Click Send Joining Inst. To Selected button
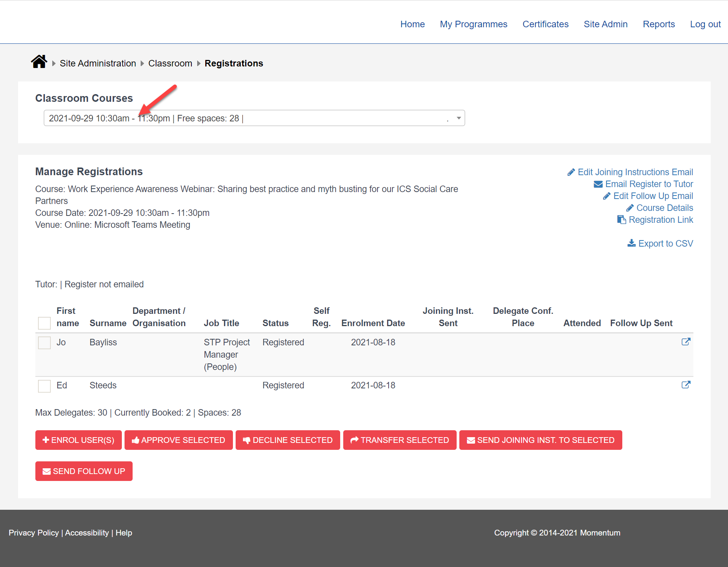 (541, 440)
